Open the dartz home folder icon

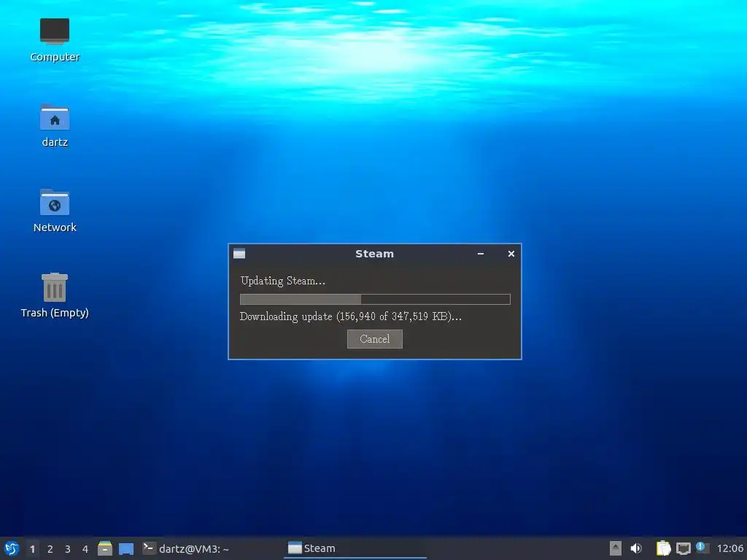(x=55, y=125)
